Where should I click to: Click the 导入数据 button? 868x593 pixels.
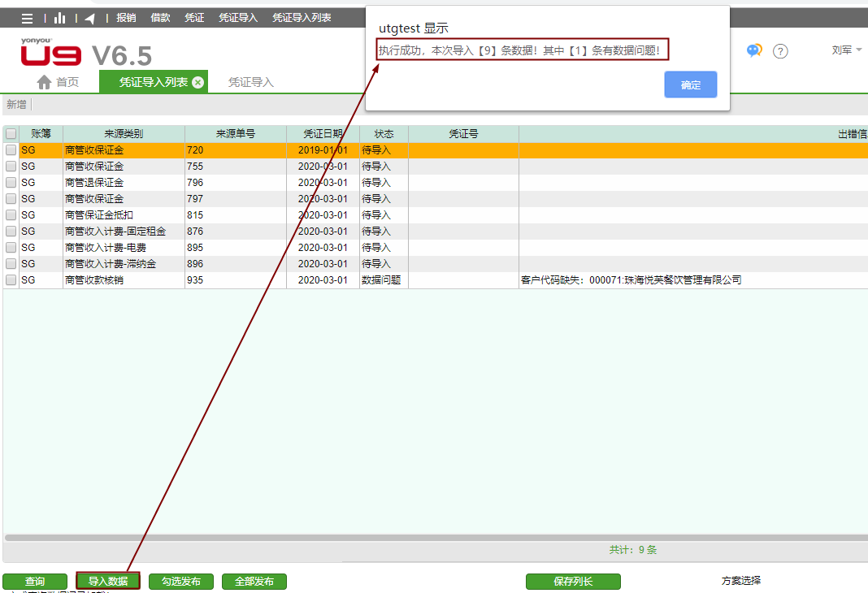pos(108,581)
